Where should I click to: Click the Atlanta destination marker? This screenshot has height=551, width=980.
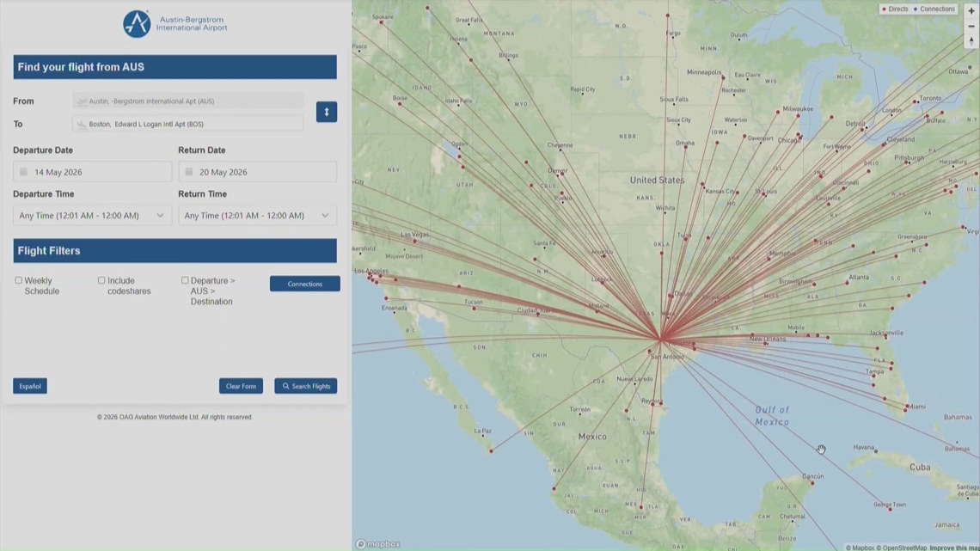coord(848,282)
